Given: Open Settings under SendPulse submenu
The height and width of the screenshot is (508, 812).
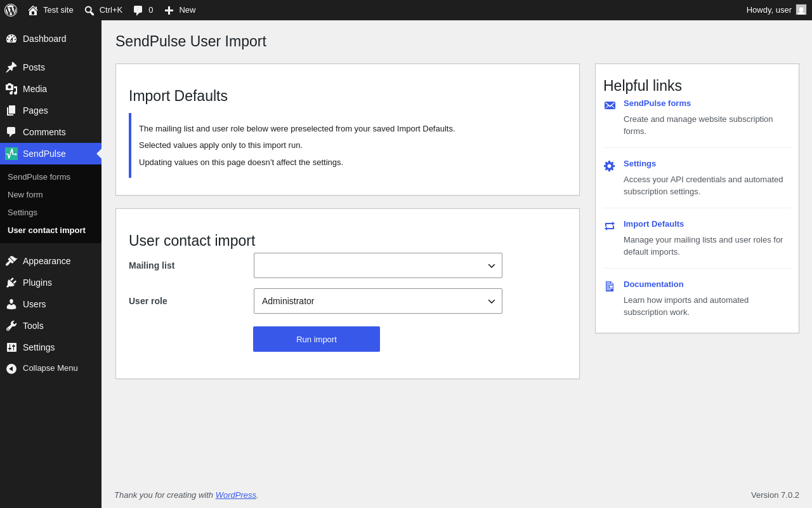Looking at the screenshot, I should [x=22, y=212].
